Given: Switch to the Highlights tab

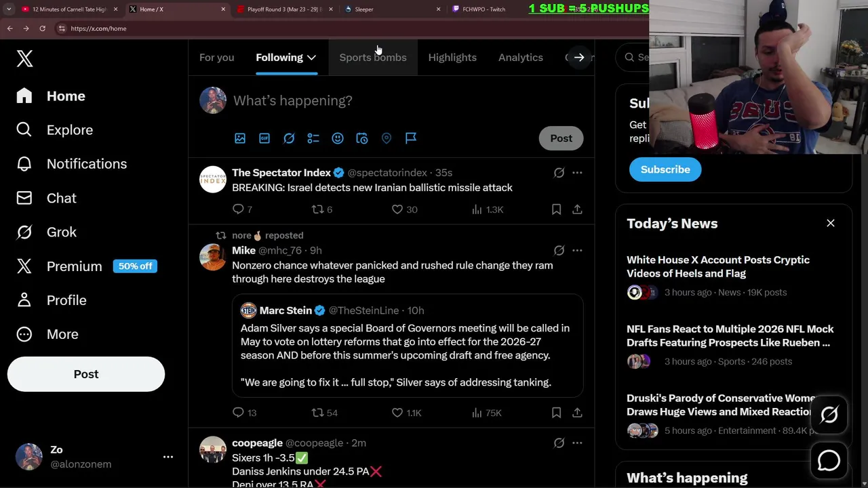Looking at the screenshot, I should tap(452, 58).
